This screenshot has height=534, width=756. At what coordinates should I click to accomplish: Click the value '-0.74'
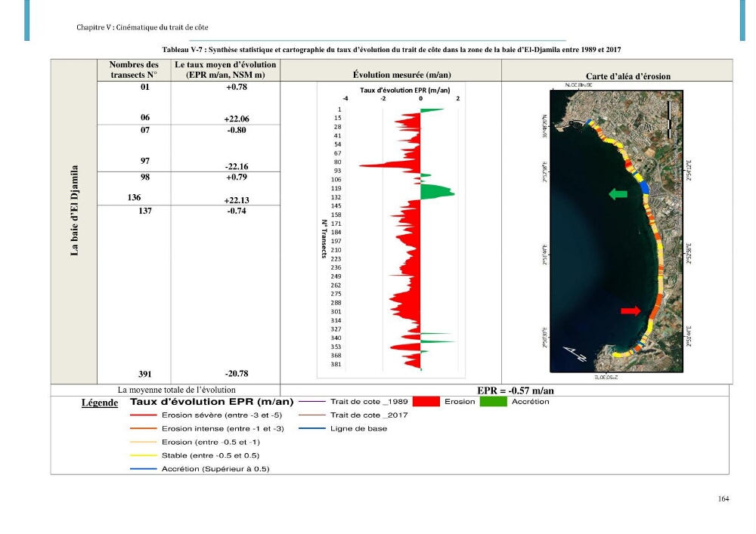(237, 211)
